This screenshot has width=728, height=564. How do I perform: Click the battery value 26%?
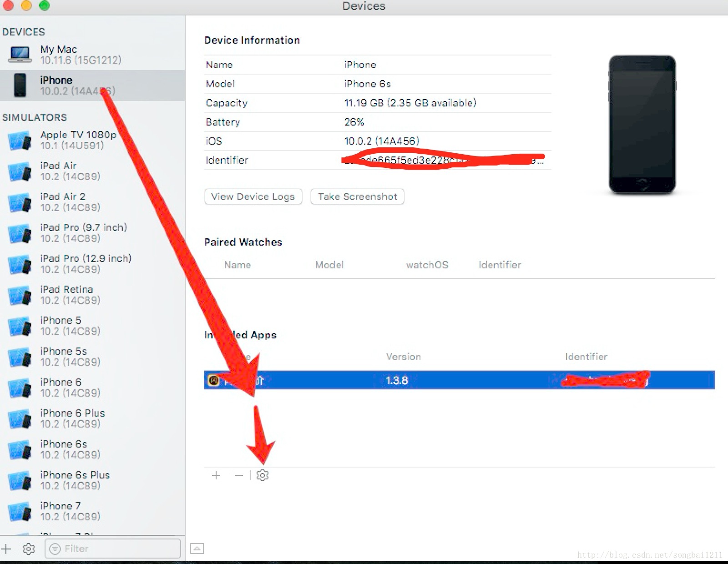click(x=354, y=122)
